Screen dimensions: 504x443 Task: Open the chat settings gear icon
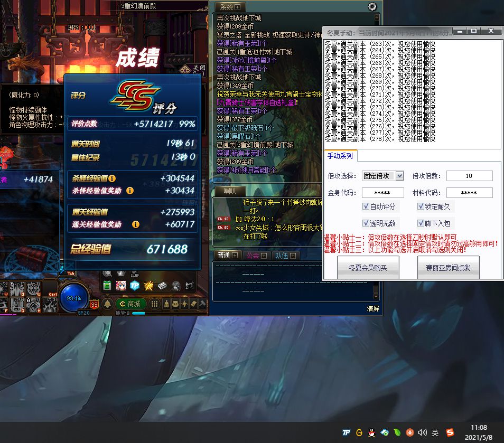tap(372, 6)
